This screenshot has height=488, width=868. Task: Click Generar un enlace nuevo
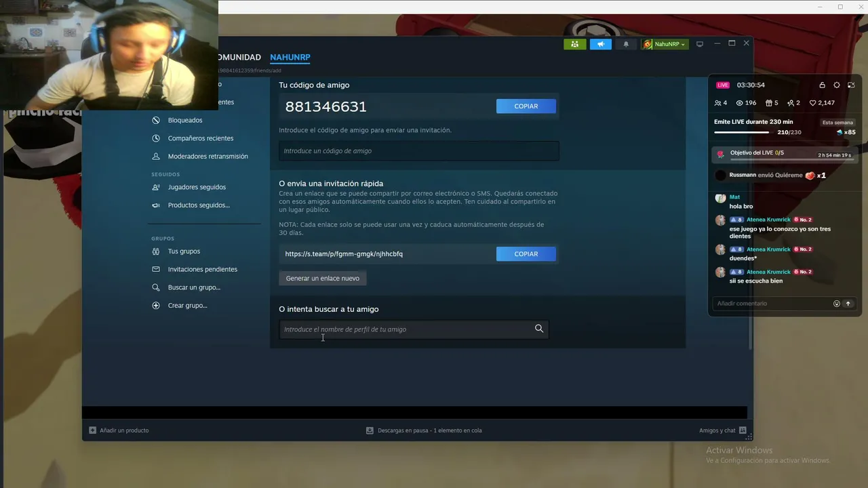click(x=323, y=279)
